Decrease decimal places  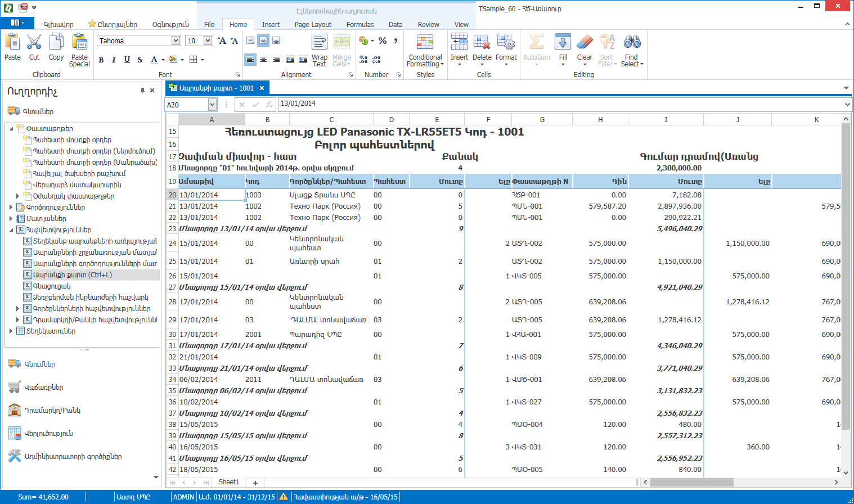pos(376,60)
